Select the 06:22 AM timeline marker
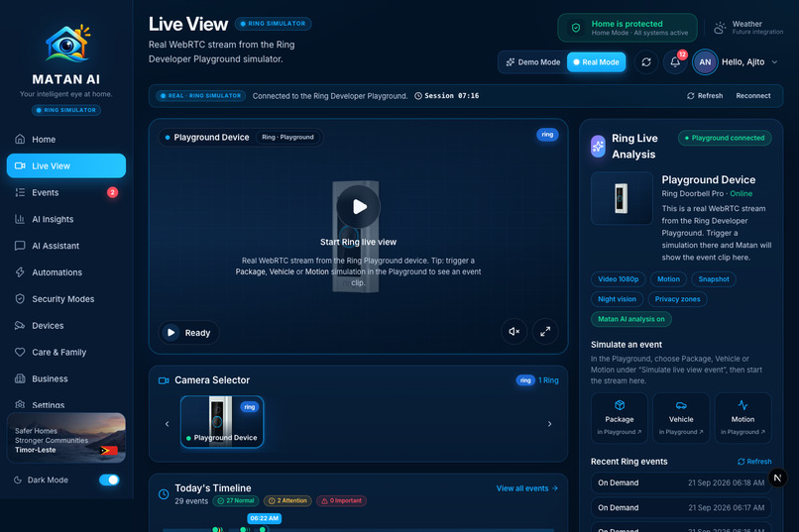 264,518
